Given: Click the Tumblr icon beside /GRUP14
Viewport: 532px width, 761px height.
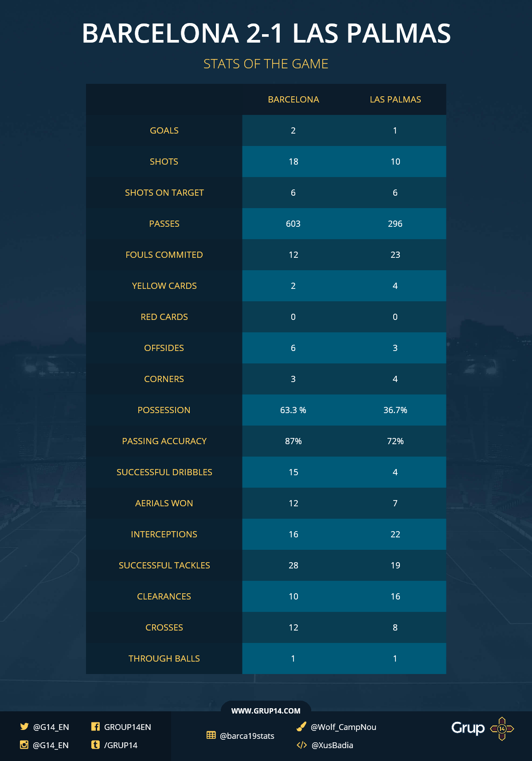Looking at the screenshot, I should click(95, 745).
